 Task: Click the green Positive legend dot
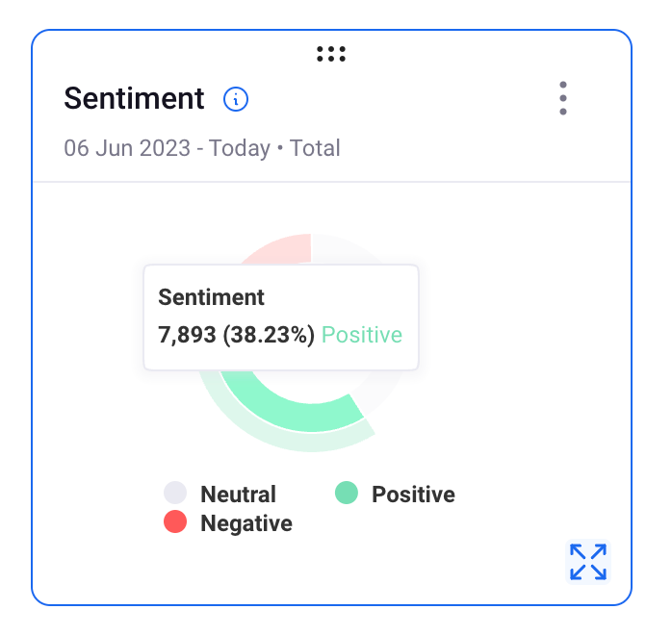pyautogui.click(x=347, y=493)
